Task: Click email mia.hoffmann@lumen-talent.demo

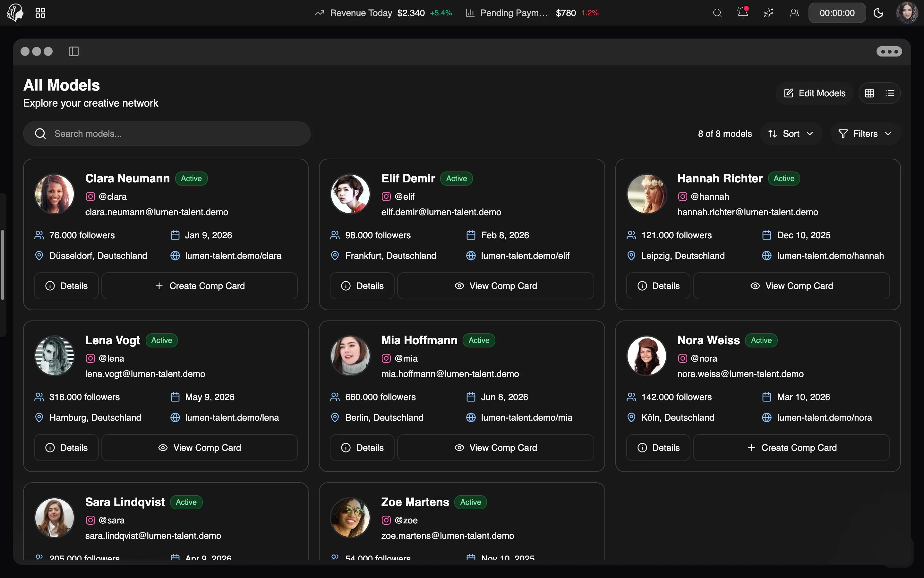Action: point(450,374)
